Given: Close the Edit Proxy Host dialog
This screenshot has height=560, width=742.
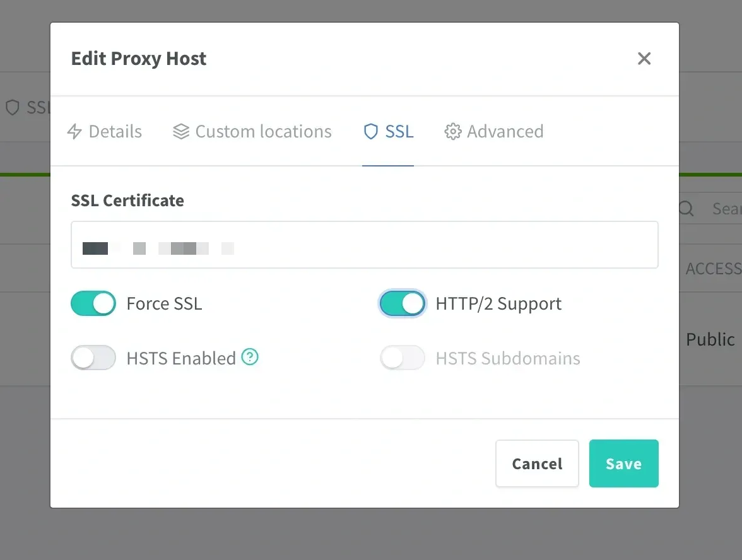Looking at the screenshot, I should (x=644, y=59).
